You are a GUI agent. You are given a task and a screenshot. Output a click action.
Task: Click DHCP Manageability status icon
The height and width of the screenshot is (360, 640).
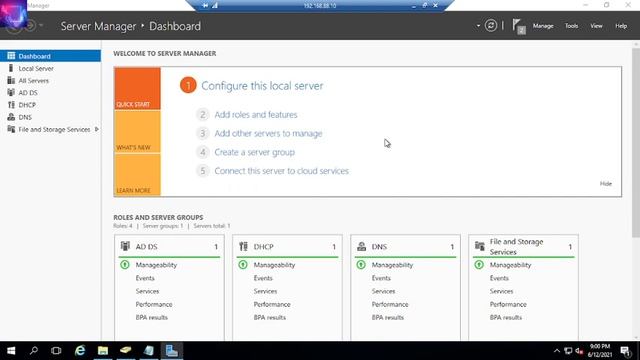click(243, 264)
